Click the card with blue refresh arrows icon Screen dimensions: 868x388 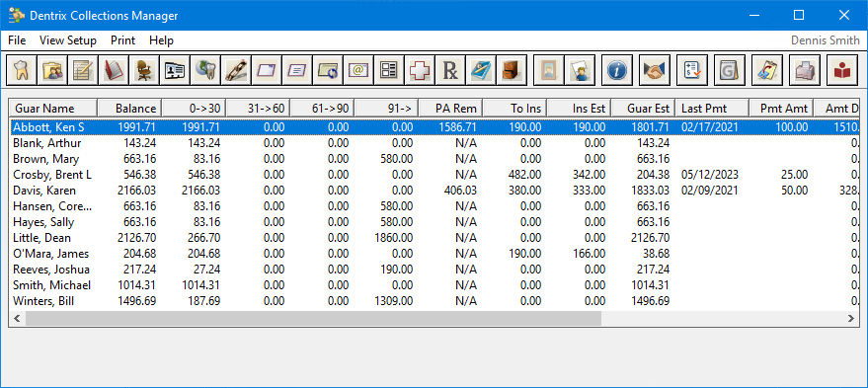click(x=328, y=70)
